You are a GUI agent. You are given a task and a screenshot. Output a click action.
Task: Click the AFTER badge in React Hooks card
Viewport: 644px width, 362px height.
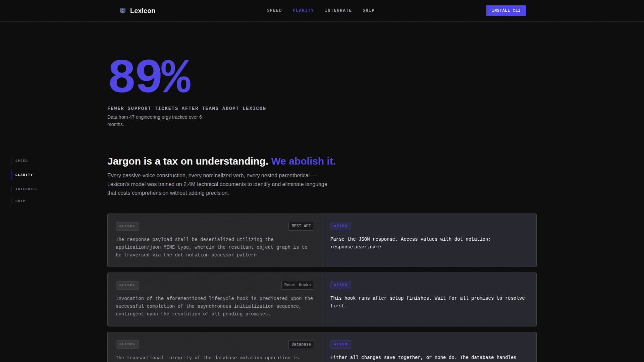(340, 285)
